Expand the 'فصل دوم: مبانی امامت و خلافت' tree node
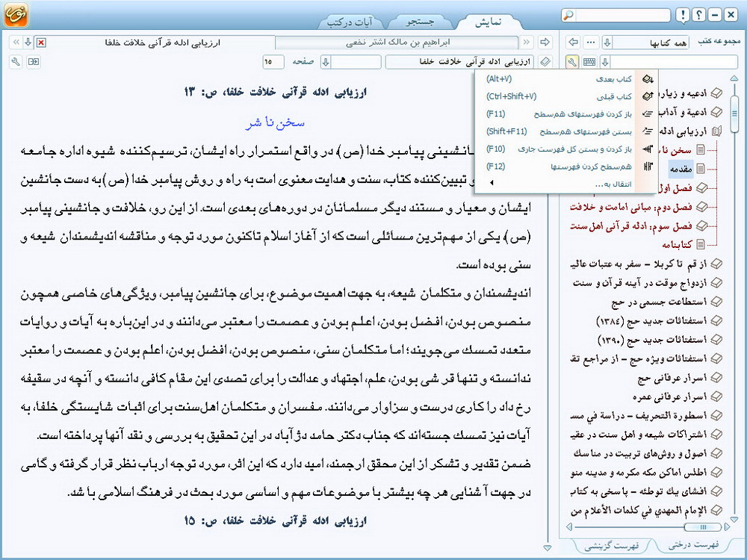Screen dimensions: 747x560 (x=701, y=206)
